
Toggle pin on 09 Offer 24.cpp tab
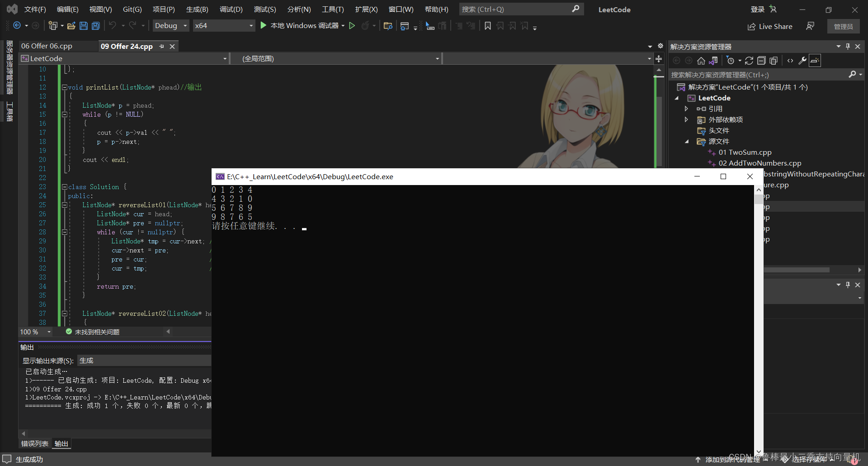point(161,46)
